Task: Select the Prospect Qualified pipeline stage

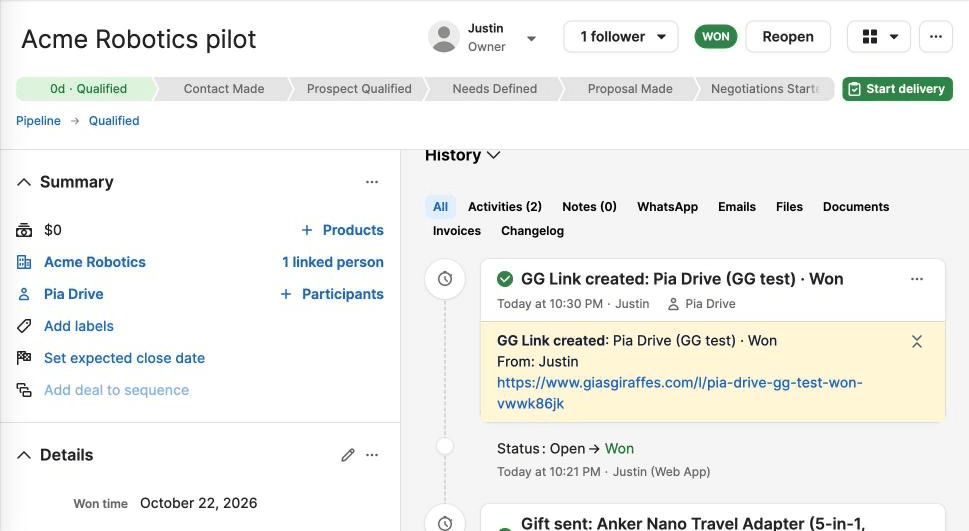Action: 359,89
